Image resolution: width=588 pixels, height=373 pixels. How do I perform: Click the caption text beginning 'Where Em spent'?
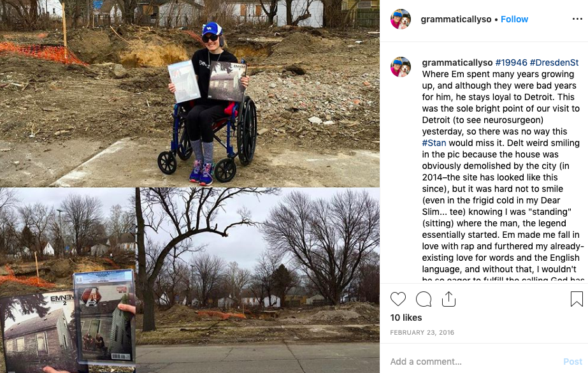502,172
